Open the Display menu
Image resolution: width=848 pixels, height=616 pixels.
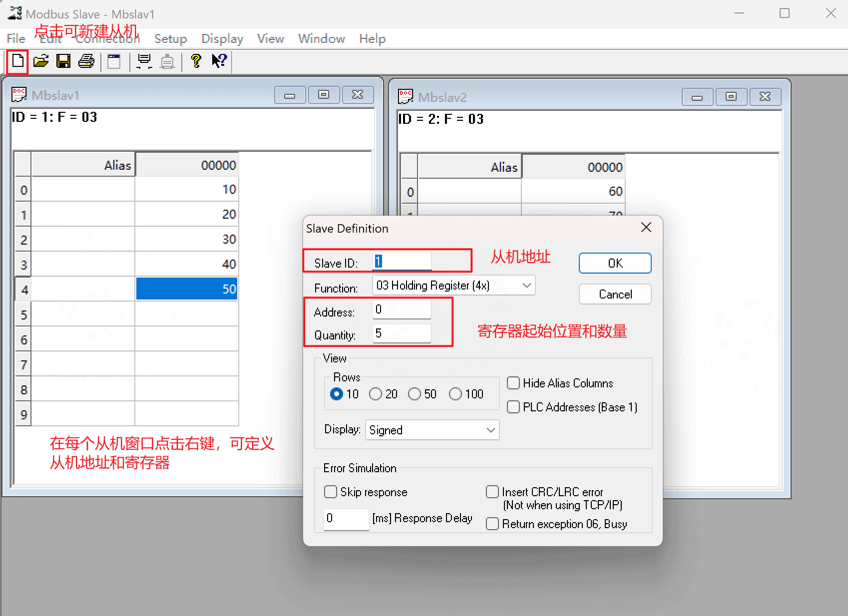pos(222,38)
